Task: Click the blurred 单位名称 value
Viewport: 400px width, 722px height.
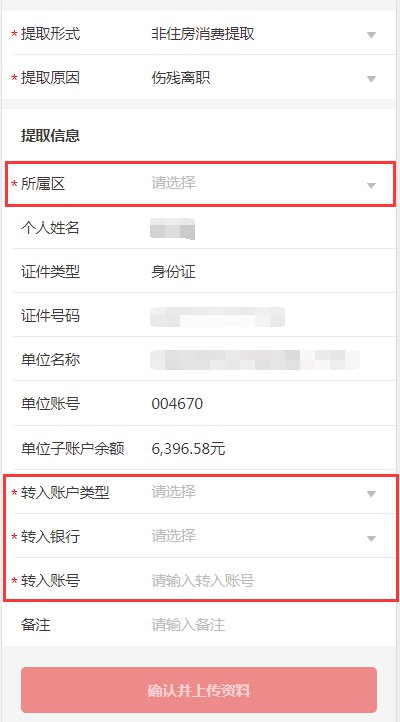Action: tap(255, 360)
